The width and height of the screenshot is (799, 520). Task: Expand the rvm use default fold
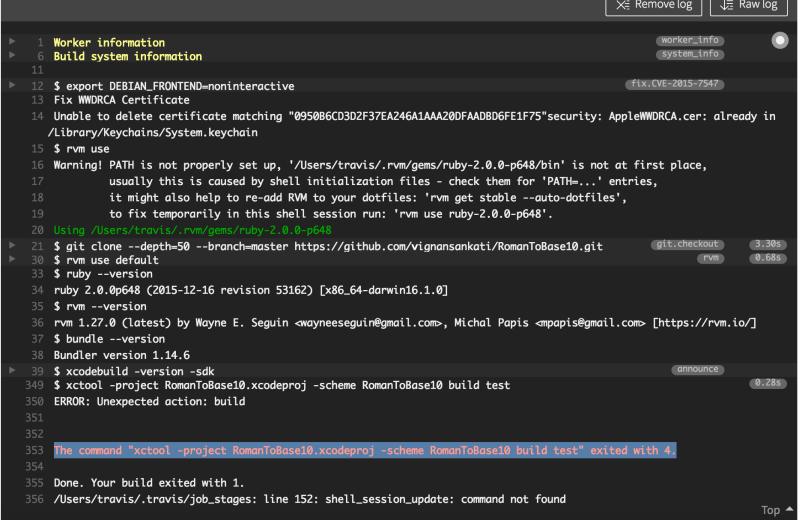[x=12, y=259]
